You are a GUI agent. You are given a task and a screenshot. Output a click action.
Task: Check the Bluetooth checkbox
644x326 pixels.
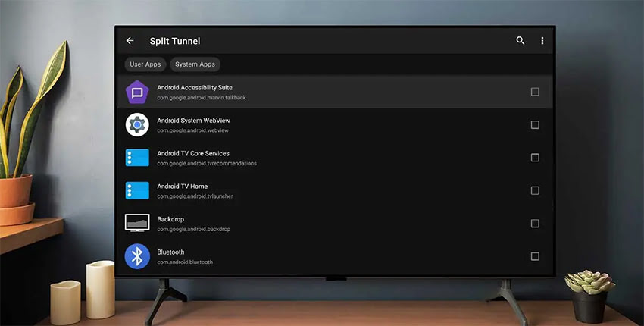click(x=535, y=256)
